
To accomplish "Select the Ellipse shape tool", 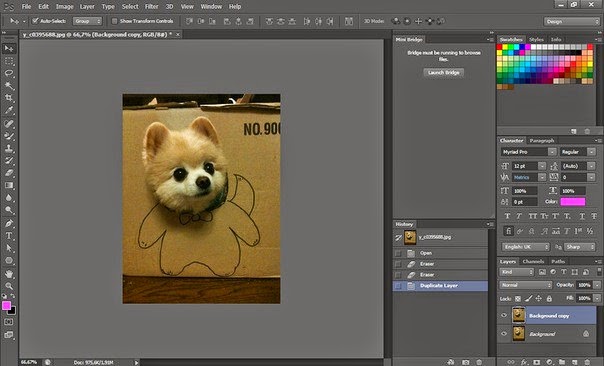I will pyautogui.click(x=9, y=260).
